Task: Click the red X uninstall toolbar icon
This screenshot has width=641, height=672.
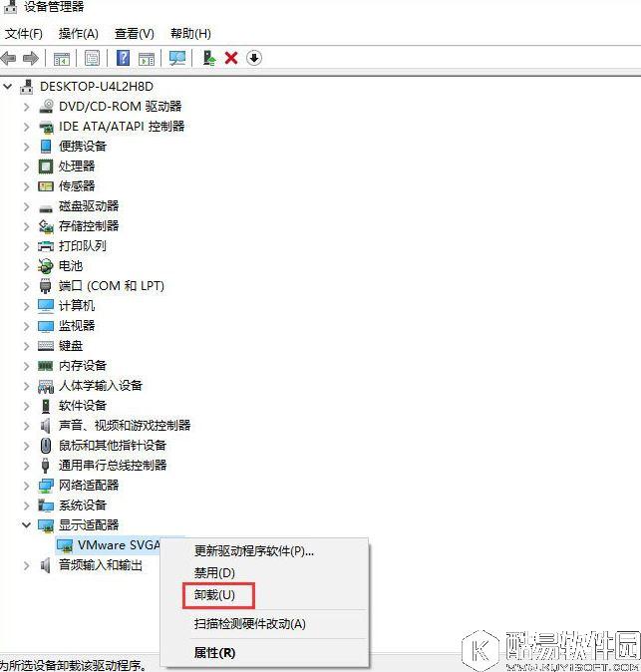Action: pyautogui.click(x=231, y=58)
